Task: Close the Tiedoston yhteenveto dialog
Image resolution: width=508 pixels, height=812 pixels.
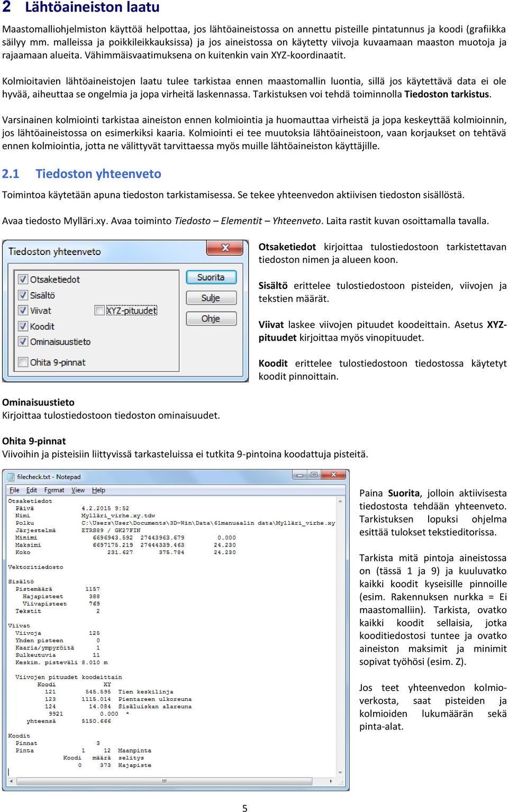Action: click(x=225, y=248)
